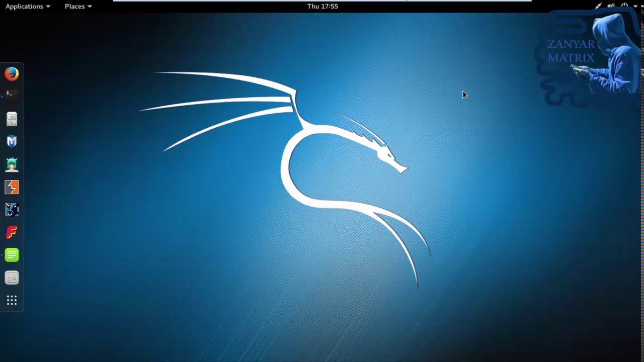The image size is (644, 362).
Task: Click the volume speaker tray icon
Action: coord(611,6)
